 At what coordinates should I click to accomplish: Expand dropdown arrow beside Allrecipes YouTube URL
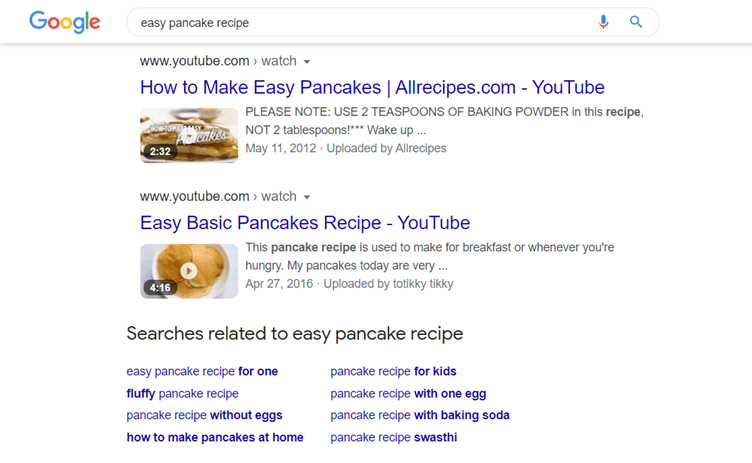pos(307,62)
